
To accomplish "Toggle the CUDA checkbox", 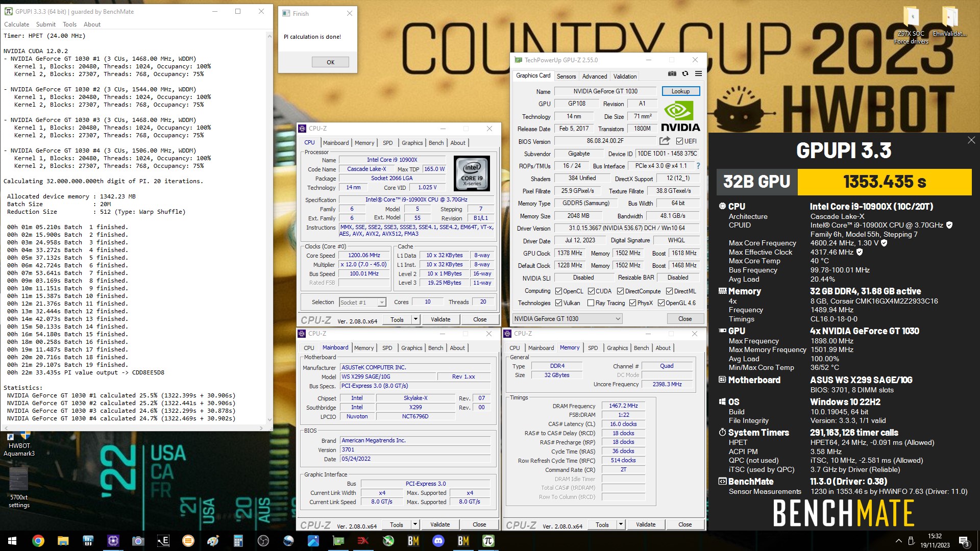I will tap(591, 291).
